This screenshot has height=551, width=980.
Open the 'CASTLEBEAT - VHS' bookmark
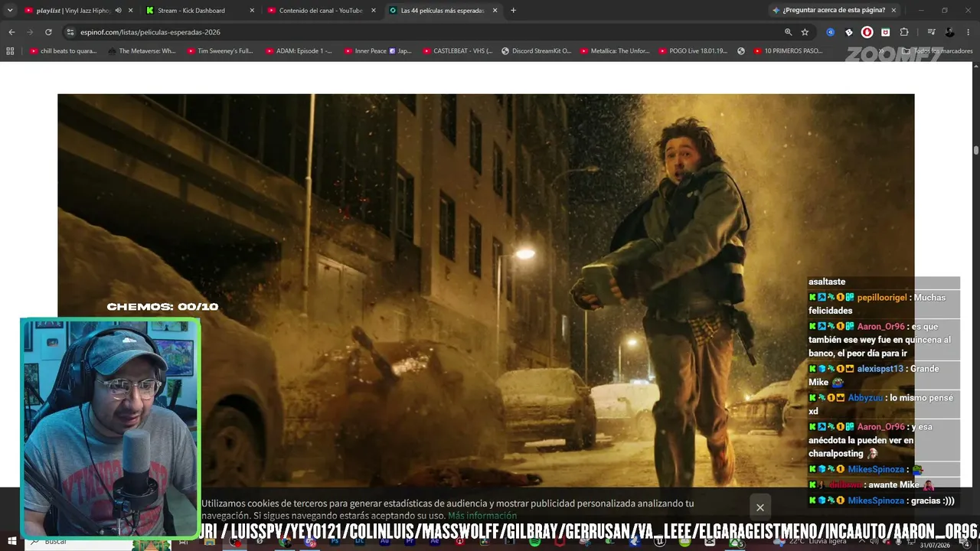(x=457, y=51)
